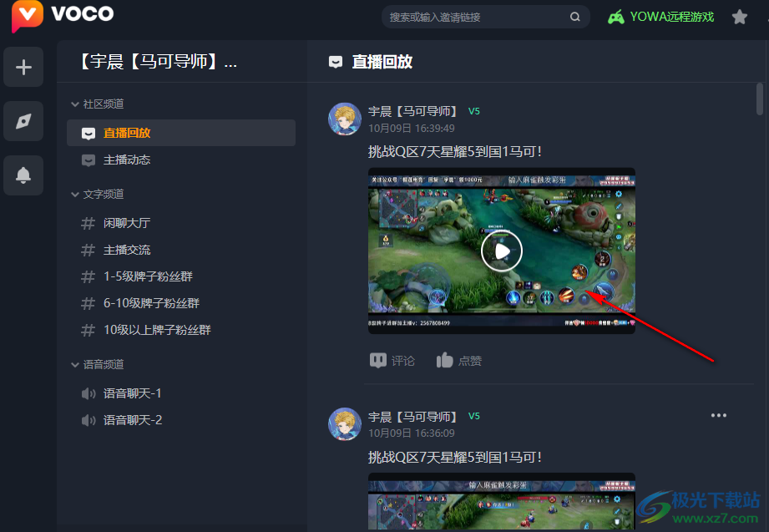Collapse the 语音频道 section

pos(98,365)
